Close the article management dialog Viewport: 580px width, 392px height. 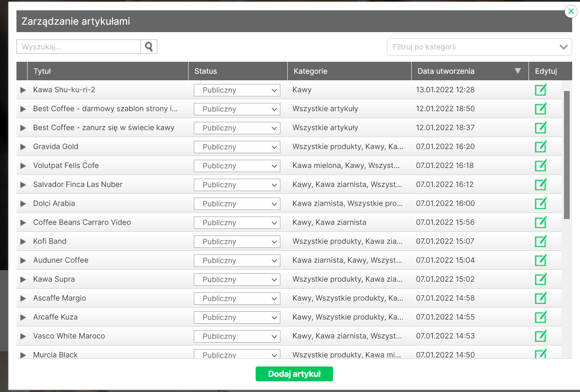point(571,11)
